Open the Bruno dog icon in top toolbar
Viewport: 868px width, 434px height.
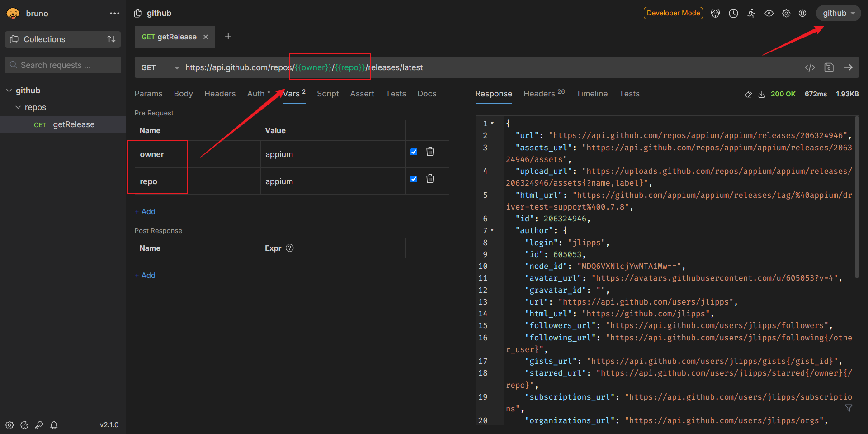pos(715,13)
